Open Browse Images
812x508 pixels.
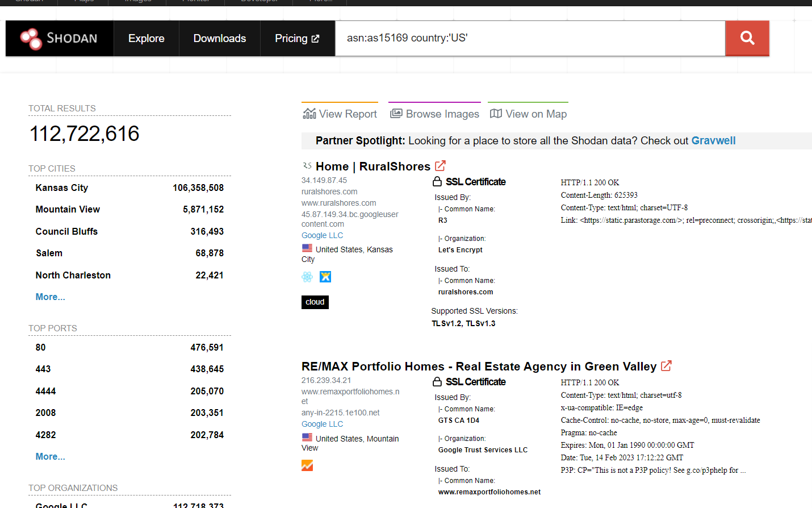[435, 114]
